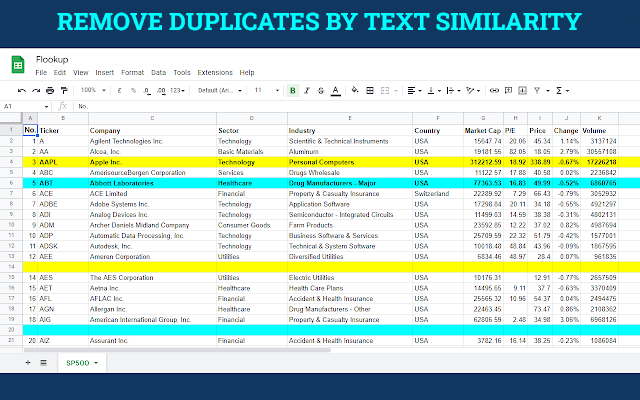This screenshot has height=400, width=640.
Task: Show all sheets list button
Action: coord(43,361)
